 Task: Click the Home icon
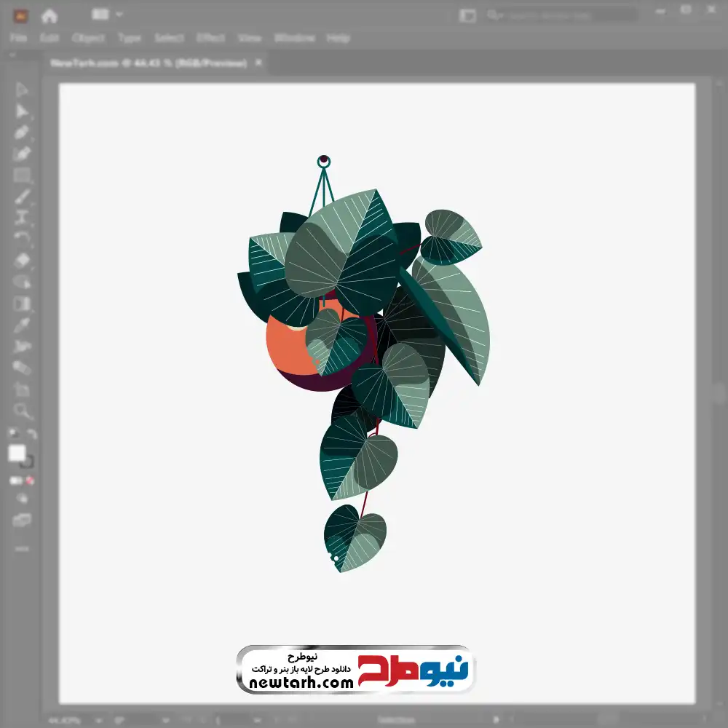(50, 15)
